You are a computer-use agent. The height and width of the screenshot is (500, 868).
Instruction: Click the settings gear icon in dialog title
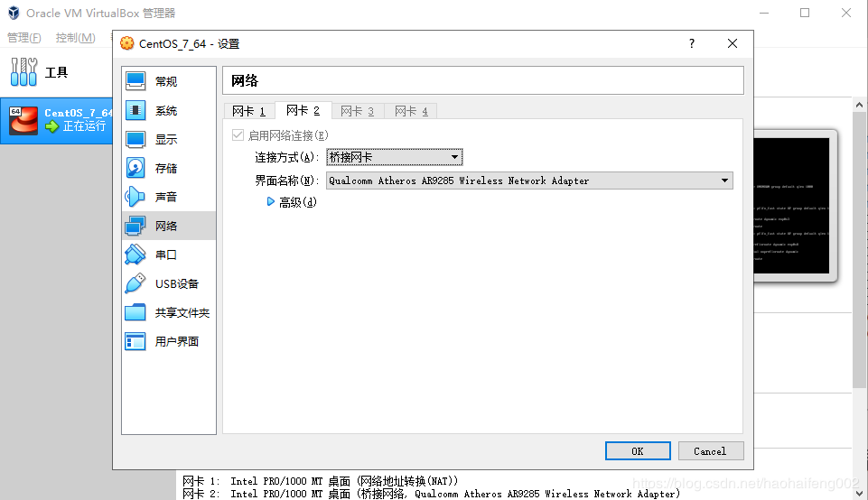(126, 43)
